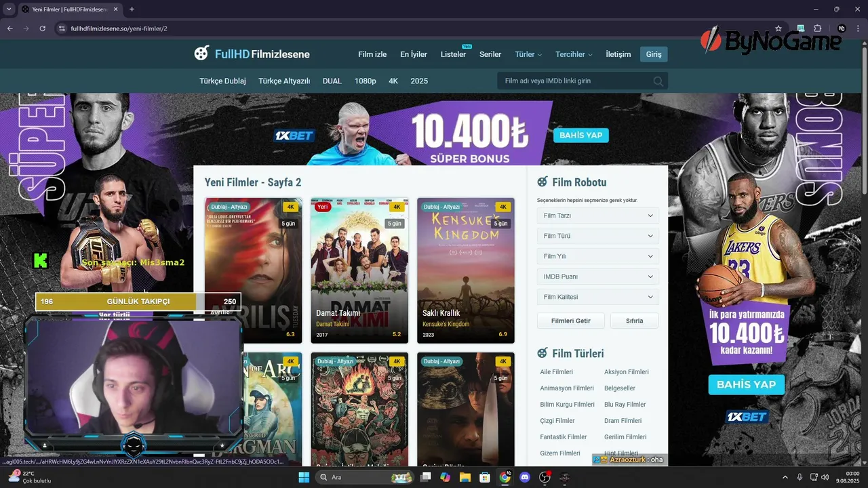Open the Chrome three-dot menu
Screen dimensions: 868x488
(859, 28)
